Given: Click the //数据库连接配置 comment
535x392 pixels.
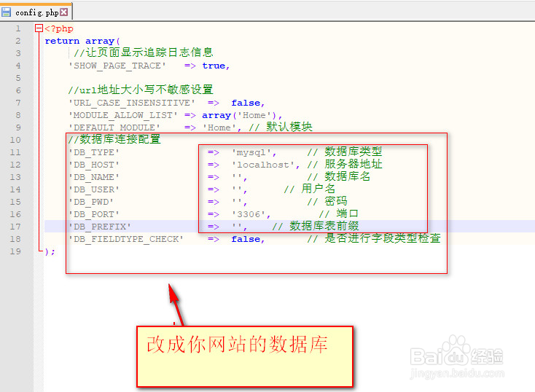Looking at the screenshot, I should [x=114, y=139].
